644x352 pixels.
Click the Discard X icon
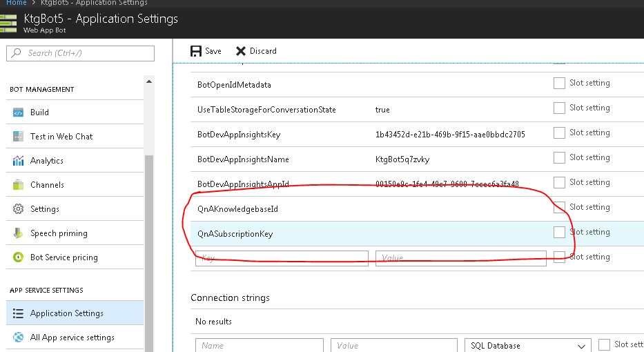pyautogui.click(x=240, y=50)
